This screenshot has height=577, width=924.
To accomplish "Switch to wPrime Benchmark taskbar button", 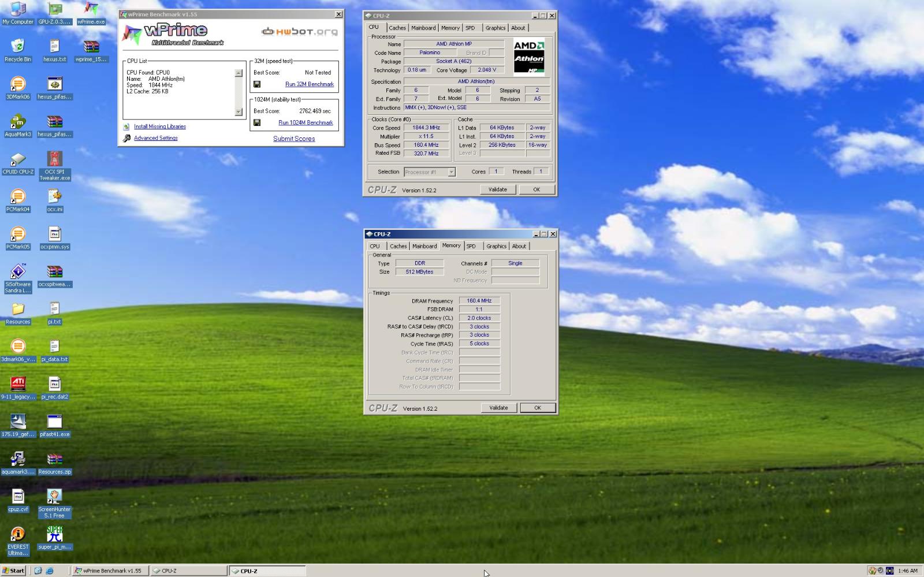I will pos(111,571).
